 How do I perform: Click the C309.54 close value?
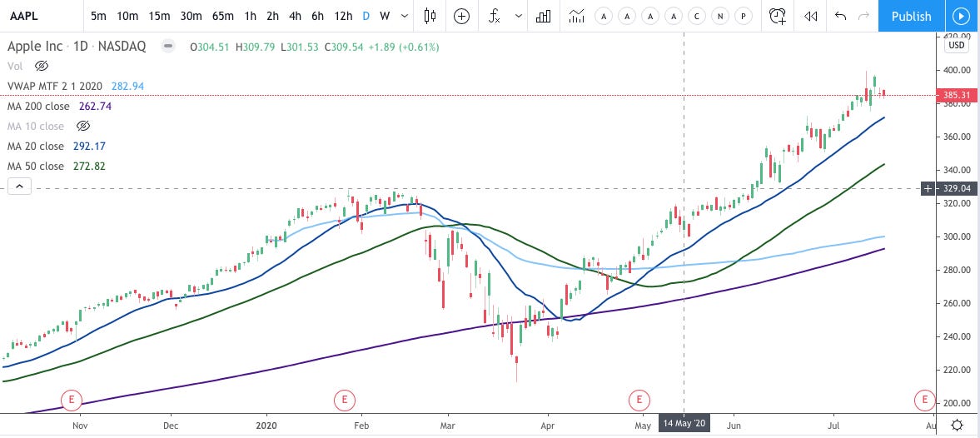(344, 47)
